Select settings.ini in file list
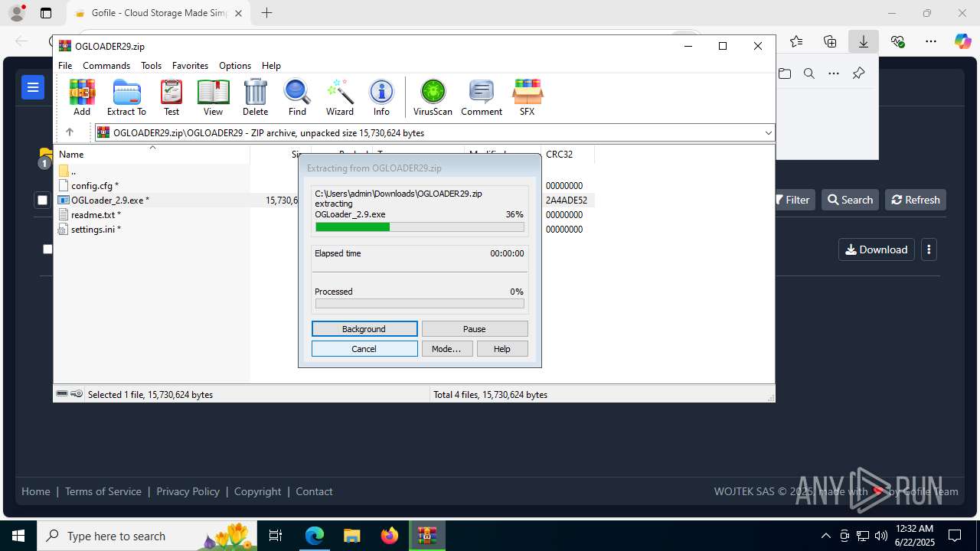The height and width of the screenshot is (551, 980). coord(96,230)
